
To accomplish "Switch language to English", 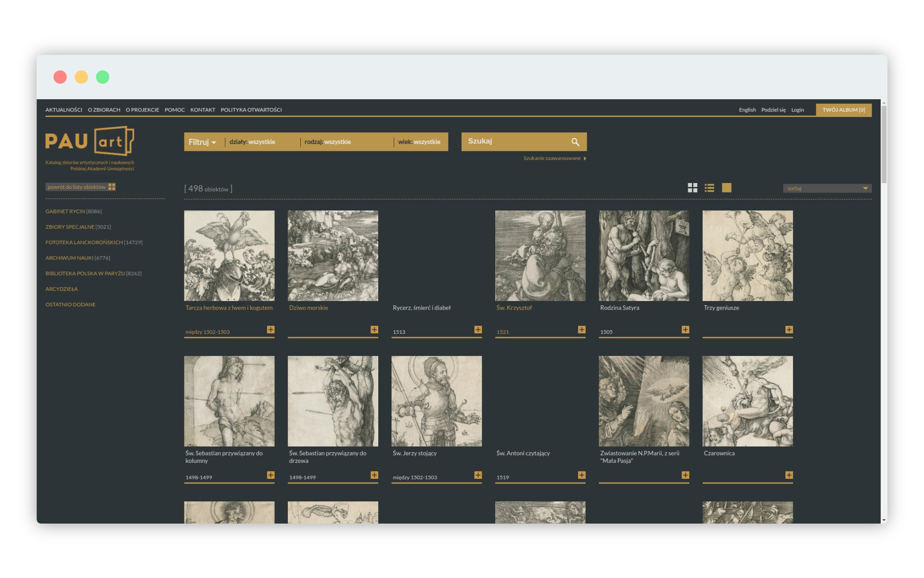I will pyautogui.click(x=747, y=110).
